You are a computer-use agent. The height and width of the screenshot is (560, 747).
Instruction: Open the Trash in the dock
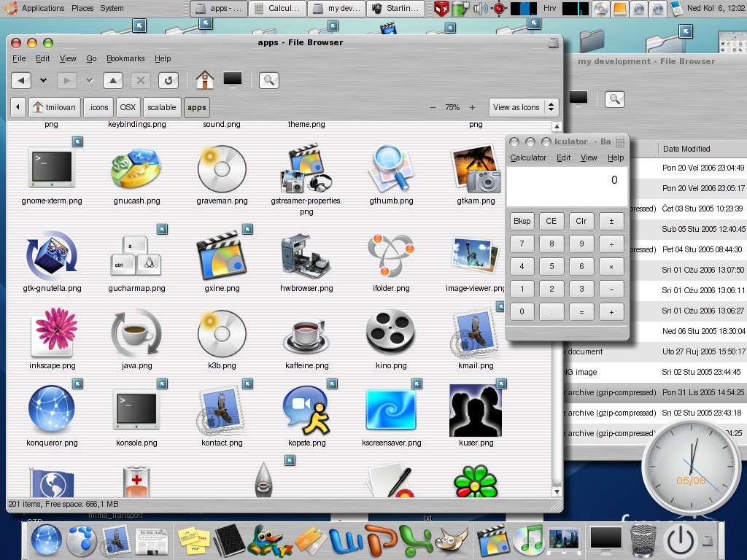coord(642,540)
